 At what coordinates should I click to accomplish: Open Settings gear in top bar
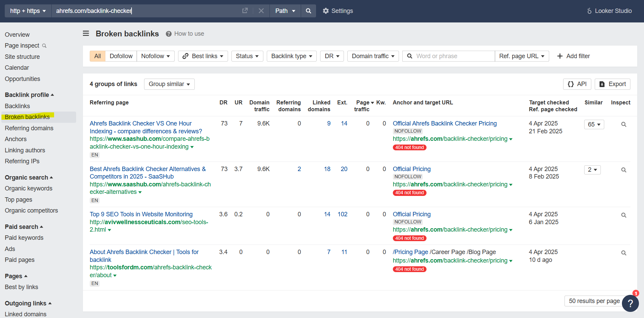tap(337, 11)
